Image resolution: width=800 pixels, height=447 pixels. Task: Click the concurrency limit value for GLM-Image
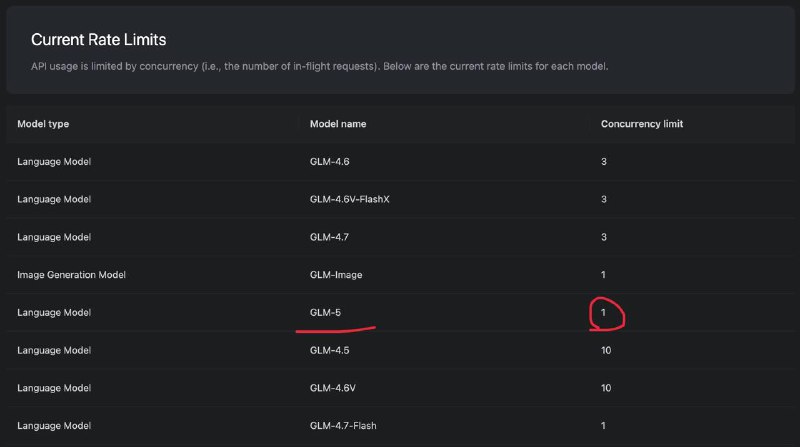coord(604,274)
